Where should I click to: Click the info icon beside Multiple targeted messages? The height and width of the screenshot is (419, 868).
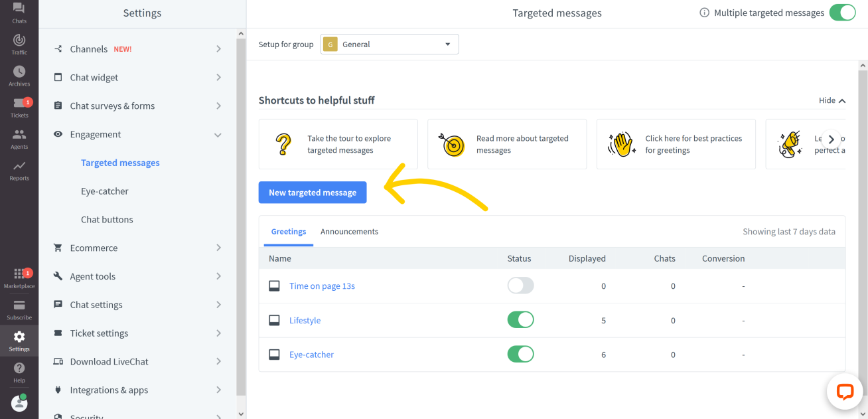[x=705, y=13]
